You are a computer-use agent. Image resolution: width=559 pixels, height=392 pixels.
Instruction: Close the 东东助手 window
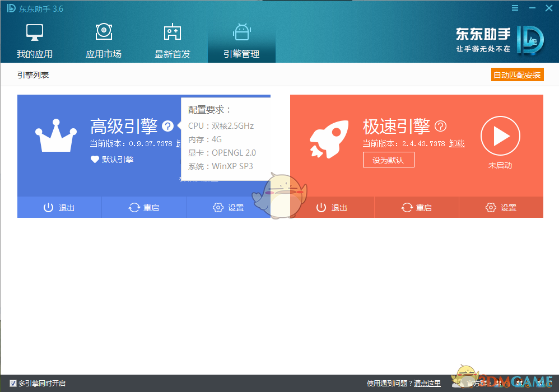click(x=549, y=8)
